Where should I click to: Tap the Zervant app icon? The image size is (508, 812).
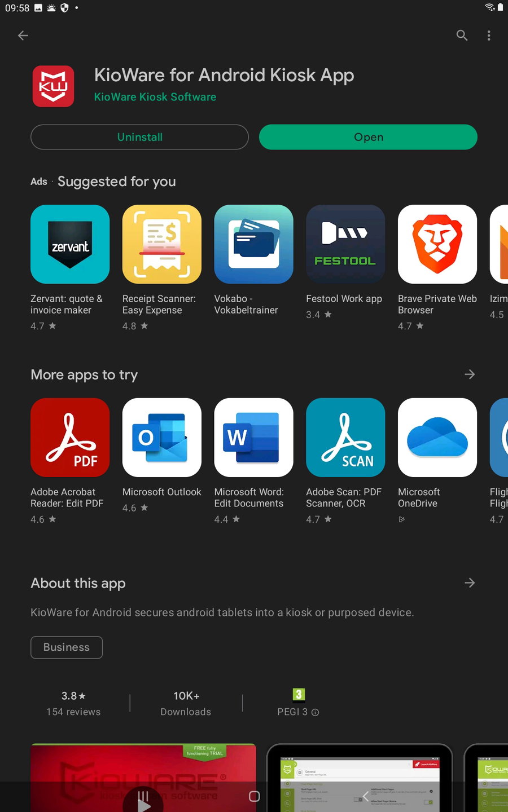(x=70, y=244)
